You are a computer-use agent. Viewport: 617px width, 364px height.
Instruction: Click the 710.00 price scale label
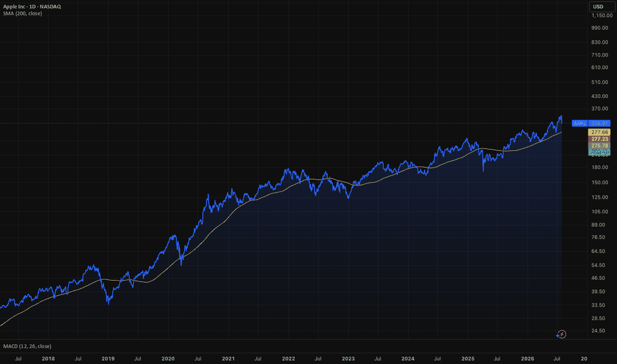coord(600,55)
